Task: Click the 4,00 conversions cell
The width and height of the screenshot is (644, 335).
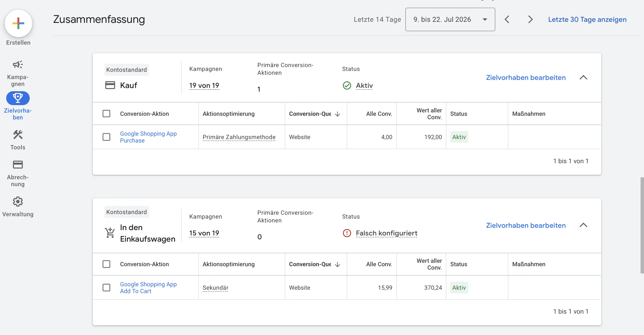Action: point(387,137)
